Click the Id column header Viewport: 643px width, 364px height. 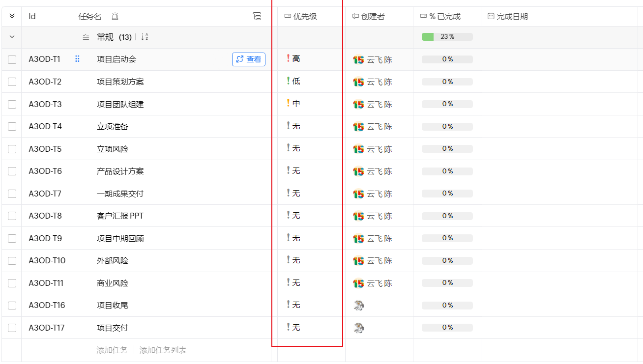click(x=32, y=16)
